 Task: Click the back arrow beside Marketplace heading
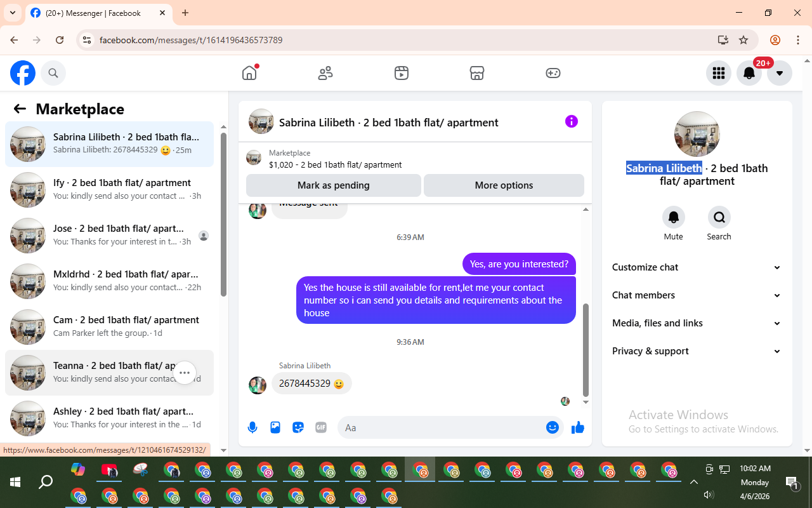pyautogui.click(x=20, y=109)
